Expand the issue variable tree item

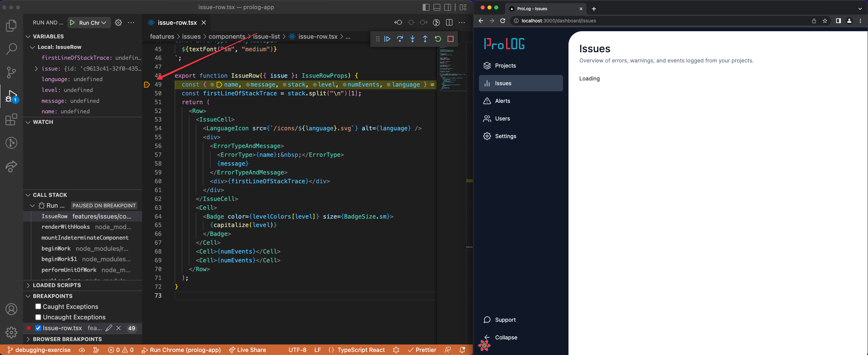(36, 69)
